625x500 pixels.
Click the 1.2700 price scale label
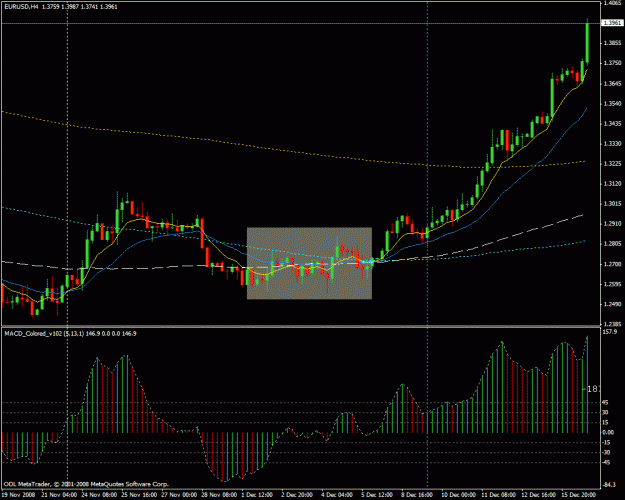click(x=611, y=264)
